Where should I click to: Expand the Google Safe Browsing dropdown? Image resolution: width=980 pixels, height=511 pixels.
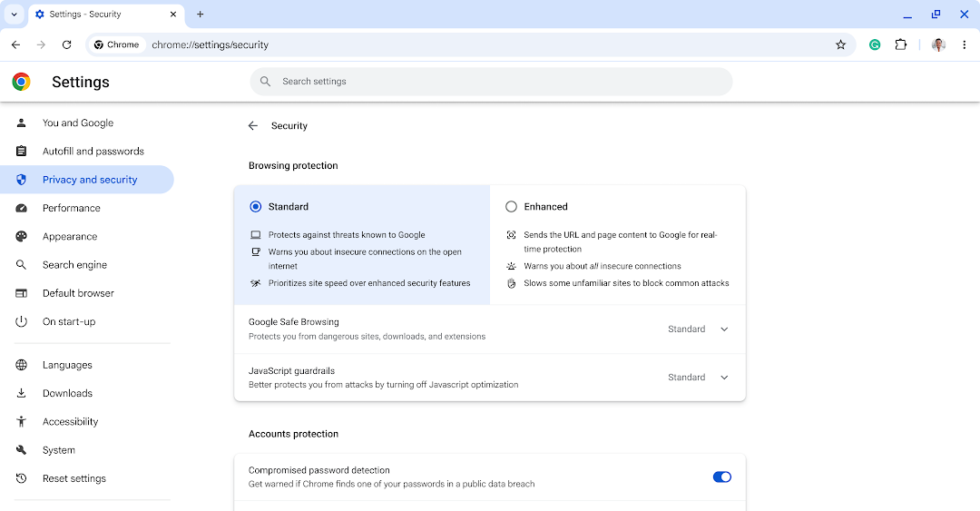click(724, 329)
